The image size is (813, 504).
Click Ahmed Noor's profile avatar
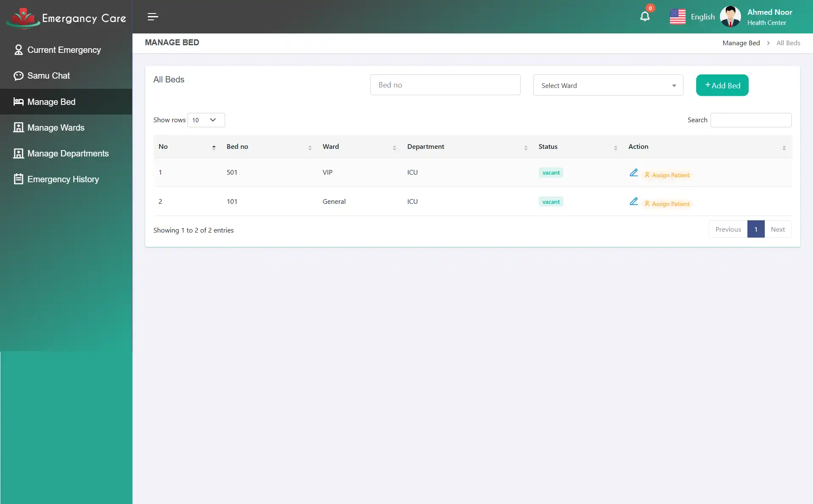pos(730,16)
